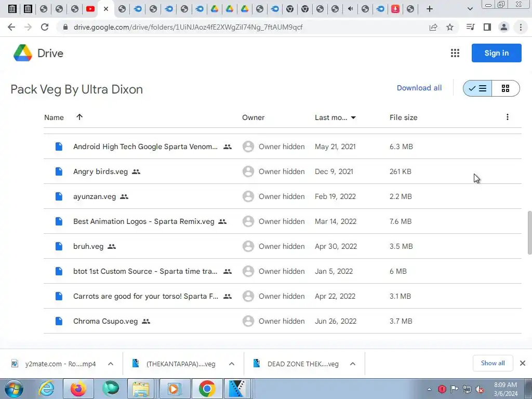Bookmark this page with the star icon
Screen dimensions: 532x399
click(x=450, y=27)
